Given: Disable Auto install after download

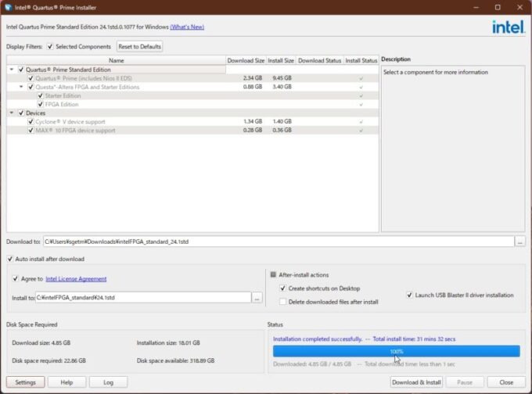Looking at the screenshot, I should (x=10, y=259).
